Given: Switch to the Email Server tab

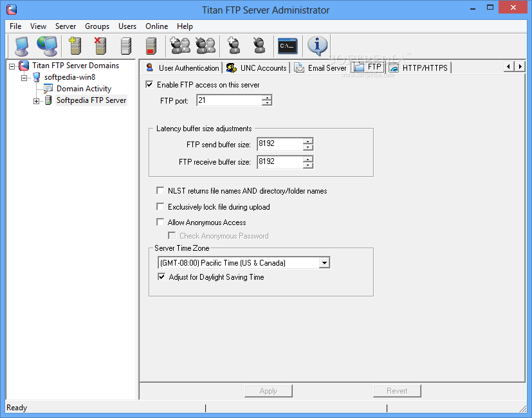Looking at the screenshot, I should [x=320, y=68].
